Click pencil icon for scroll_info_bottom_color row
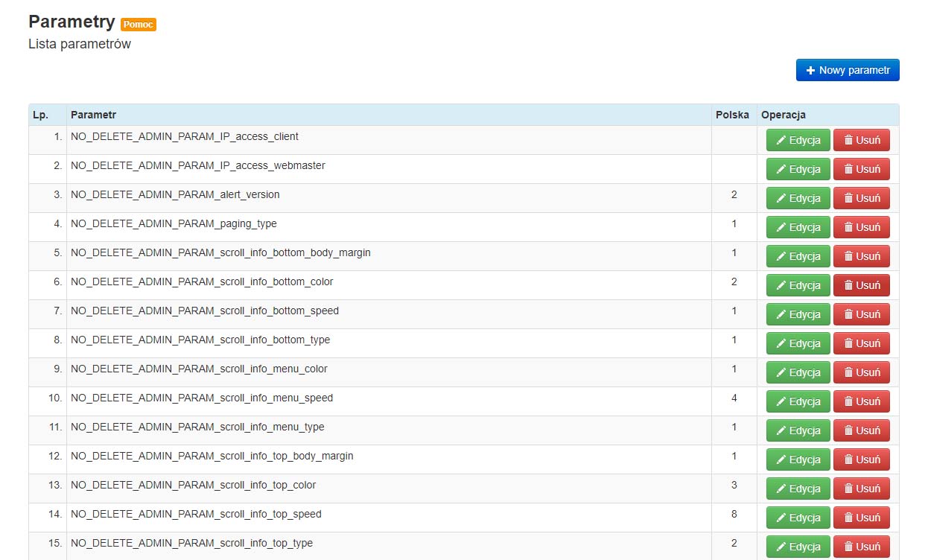Image resolution: width=928 pixels, height=560 pixels. coord(781,286)
